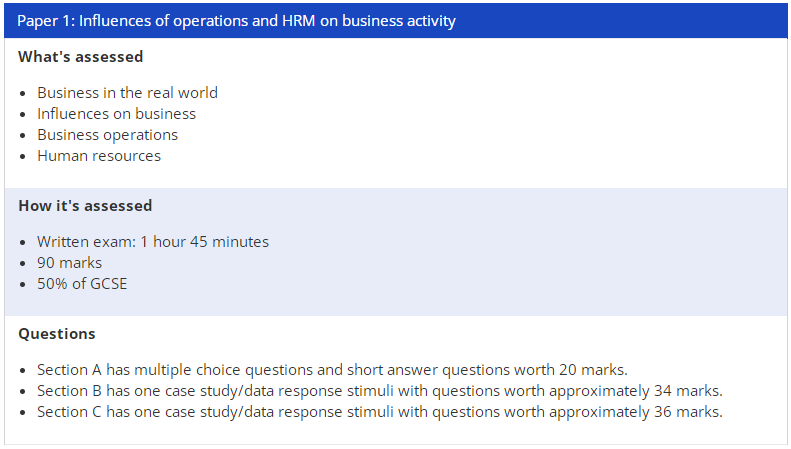Click the "Human resources" bullet
Image resolution: width=791 pixels, height=449 pixels.
click(99, 156)
